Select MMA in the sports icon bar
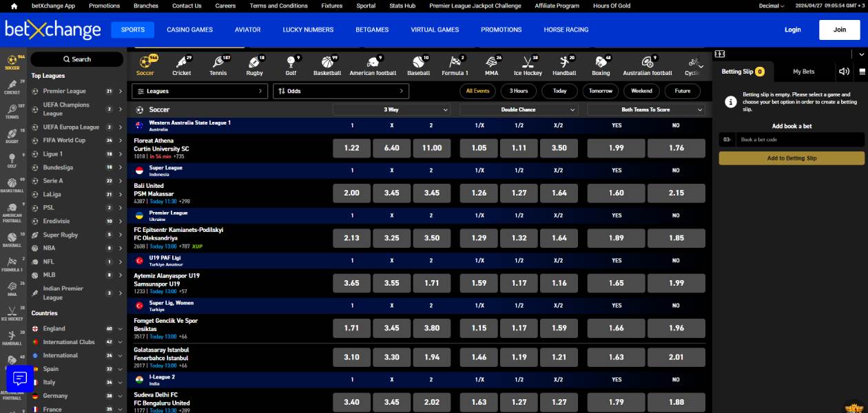 491,66
